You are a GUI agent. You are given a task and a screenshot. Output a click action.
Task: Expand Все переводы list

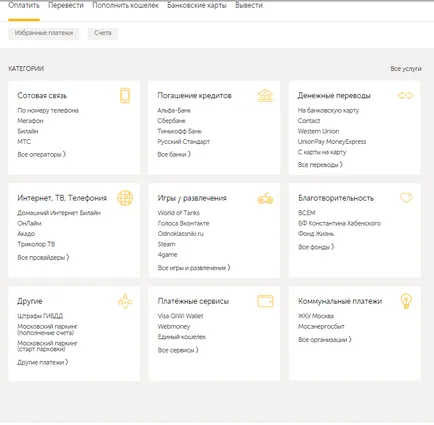point(320,165)
